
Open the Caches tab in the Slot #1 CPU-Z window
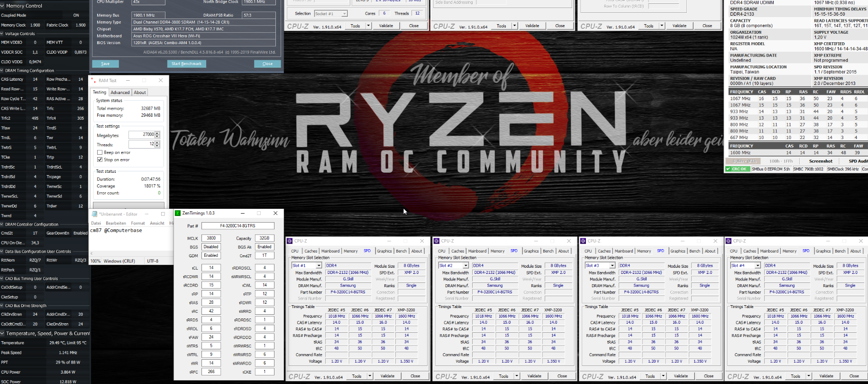[x=311, y=251]
